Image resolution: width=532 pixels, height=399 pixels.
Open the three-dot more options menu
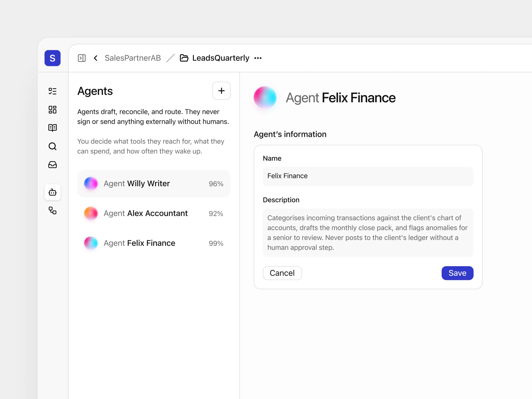(258, 58)
